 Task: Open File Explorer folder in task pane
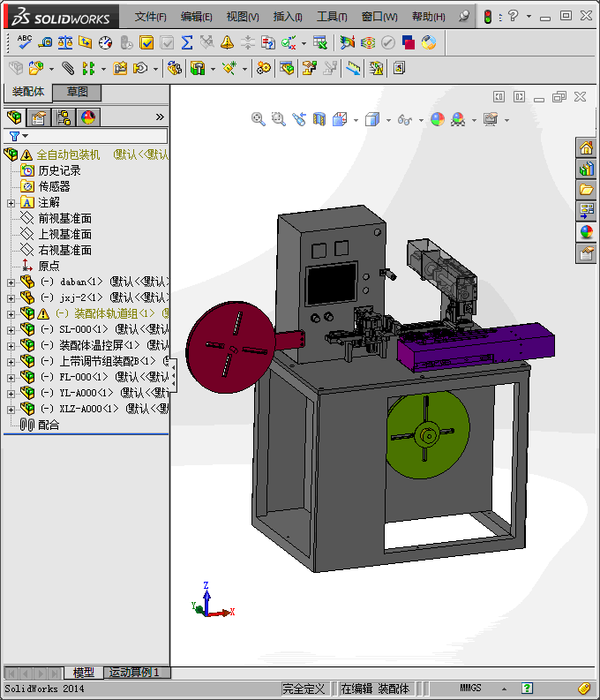pyautogui.click(x=586, y=190)
